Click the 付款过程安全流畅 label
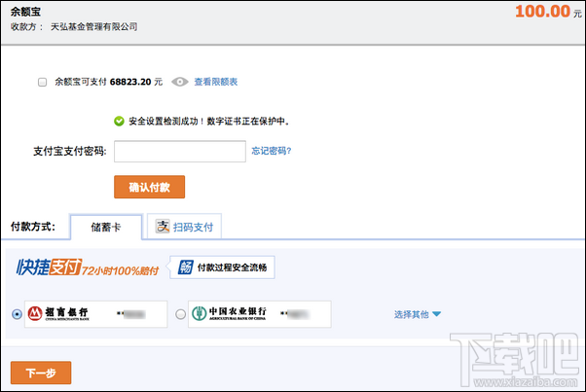 pyautogui.click(x=231, y=267)
